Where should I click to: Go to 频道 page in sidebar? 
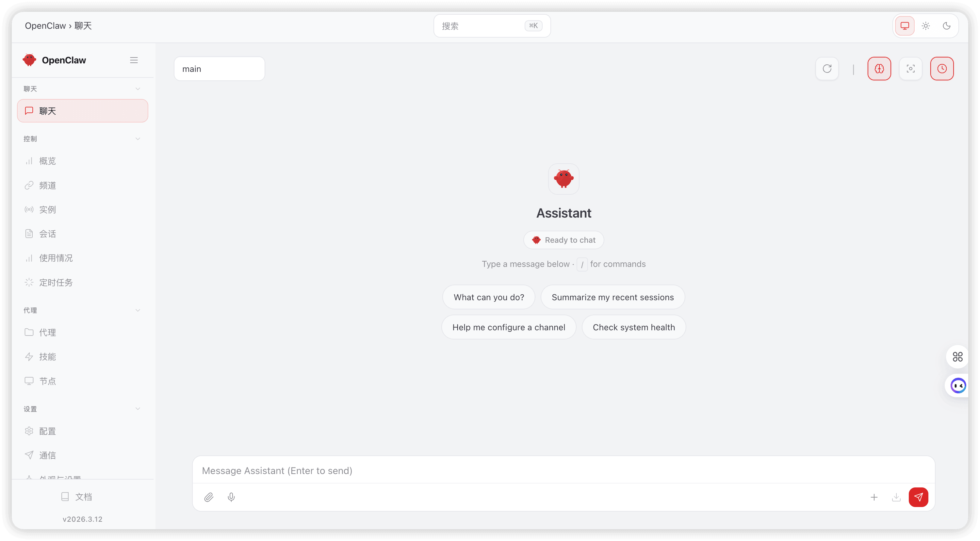tap(48, 185)
